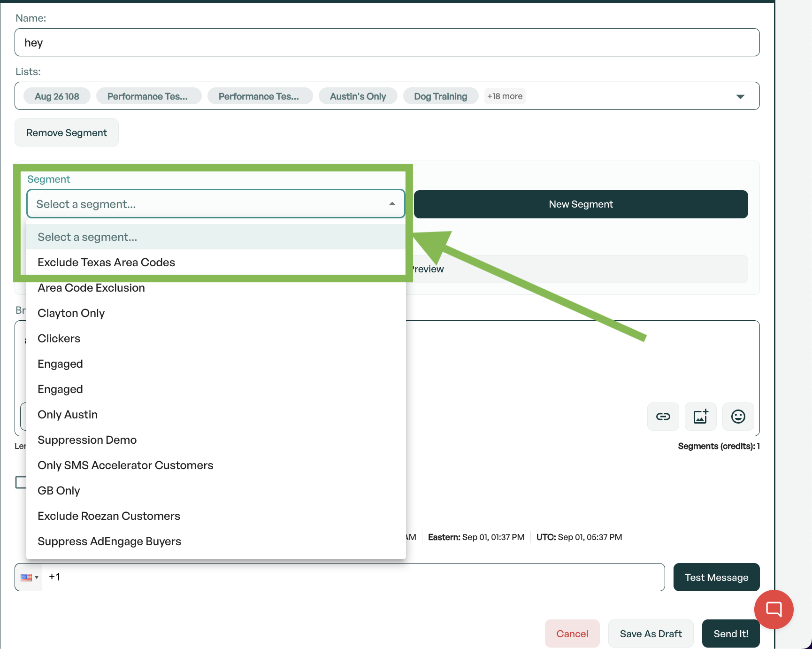Click the Dog Training list chip

point(440,96)
